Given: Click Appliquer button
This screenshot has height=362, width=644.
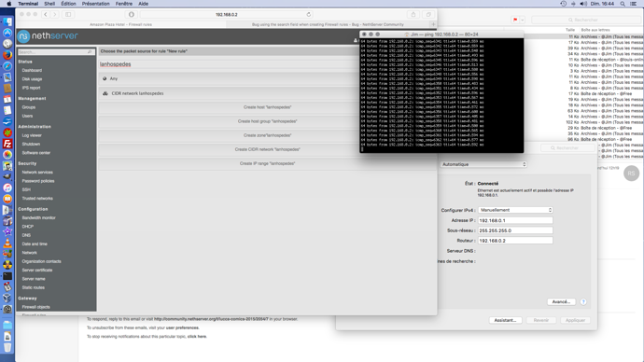Looking at the screenshot, I should 575,320.
